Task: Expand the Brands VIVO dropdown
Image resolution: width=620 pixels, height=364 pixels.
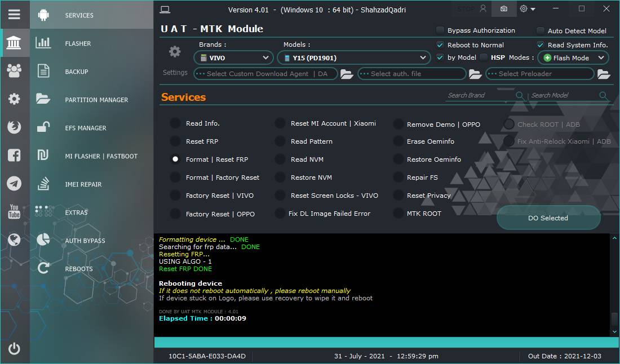Action: pyautogui.click(x=234, y=57)
